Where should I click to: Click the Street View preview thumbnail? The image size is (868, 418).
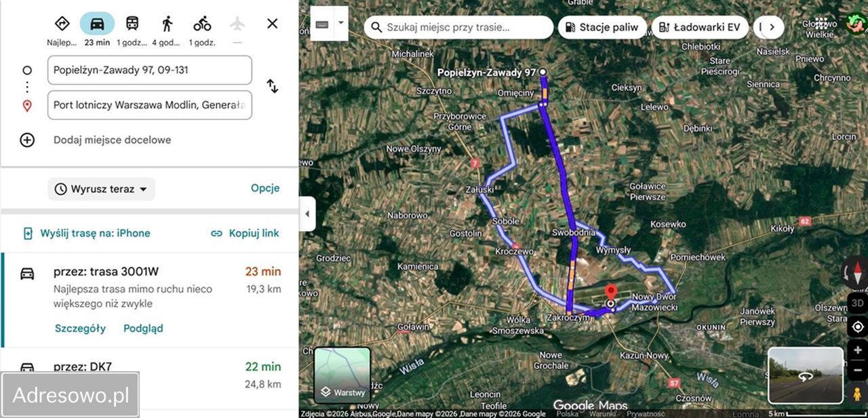[806, 375]
